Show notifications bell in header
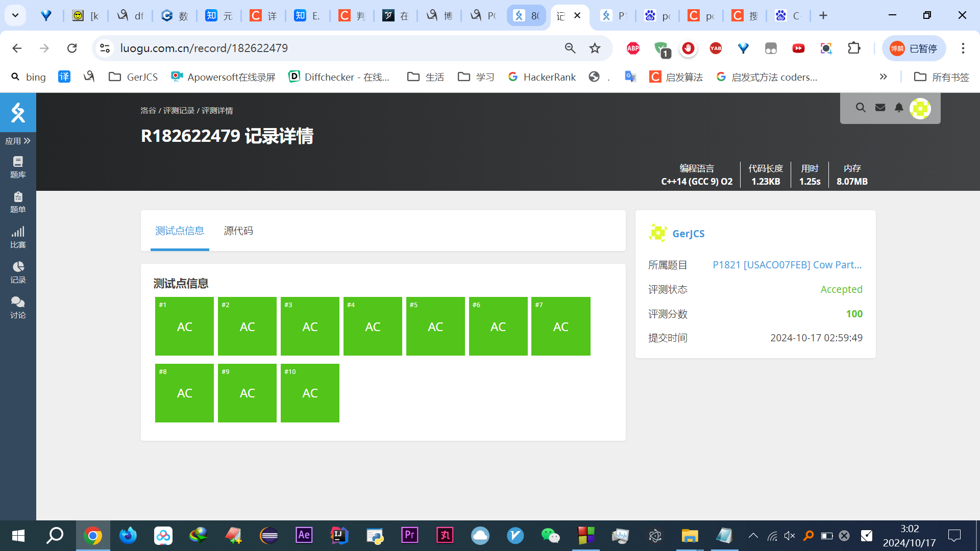The width and height of the screenshot is (980, 551). pyautogui.click(x=899, y=108)
